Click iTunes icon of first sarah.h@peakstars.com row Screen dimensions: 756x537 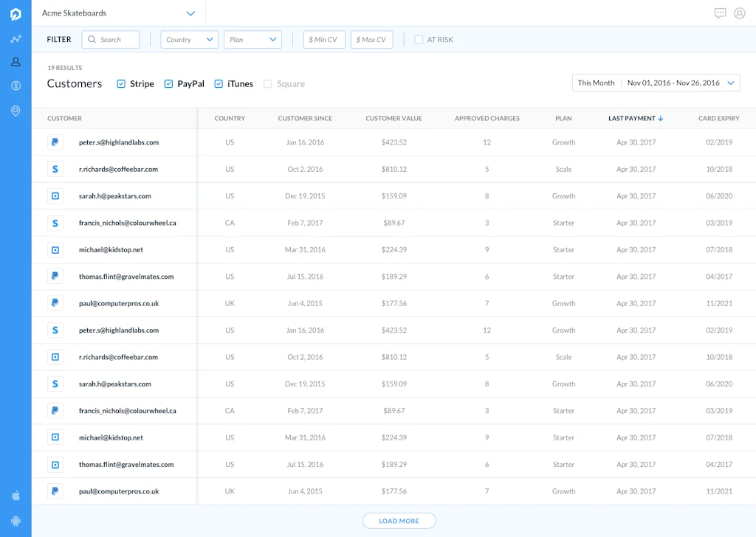tap(55, 196)
